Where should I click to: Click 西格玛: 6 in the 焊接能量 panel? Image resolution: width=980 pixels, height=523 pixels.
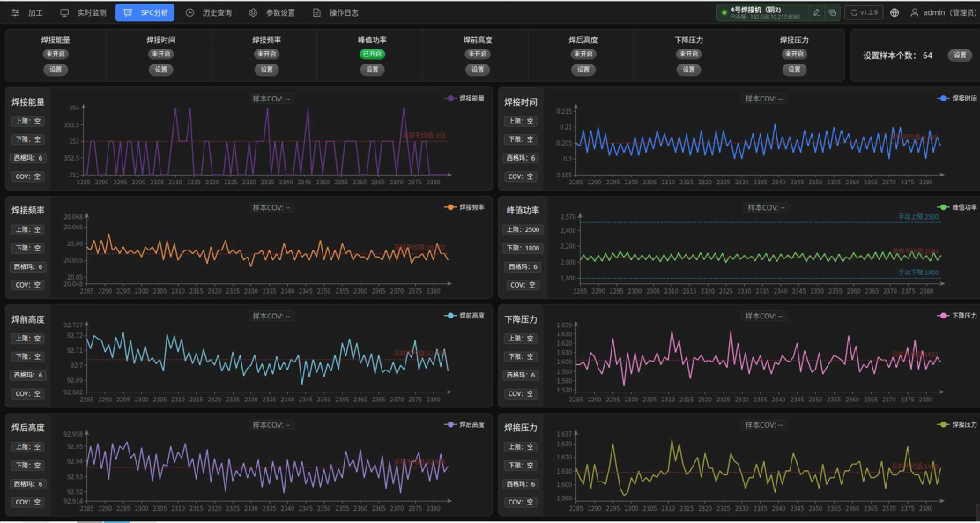click(28, 158)
